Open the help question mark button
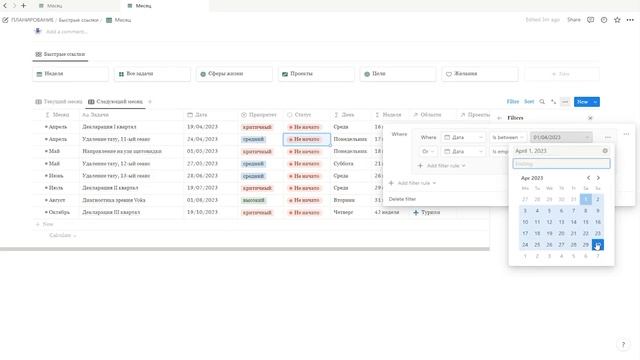The height and width of the screenshot is (360, 640). click(x=623, y=344)
